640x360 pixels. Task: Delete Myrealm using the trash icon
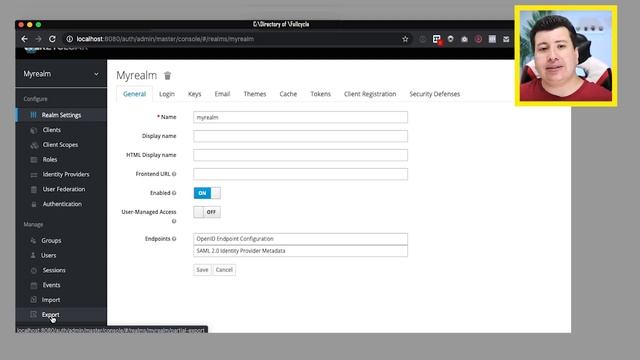[x=167, y=76]
